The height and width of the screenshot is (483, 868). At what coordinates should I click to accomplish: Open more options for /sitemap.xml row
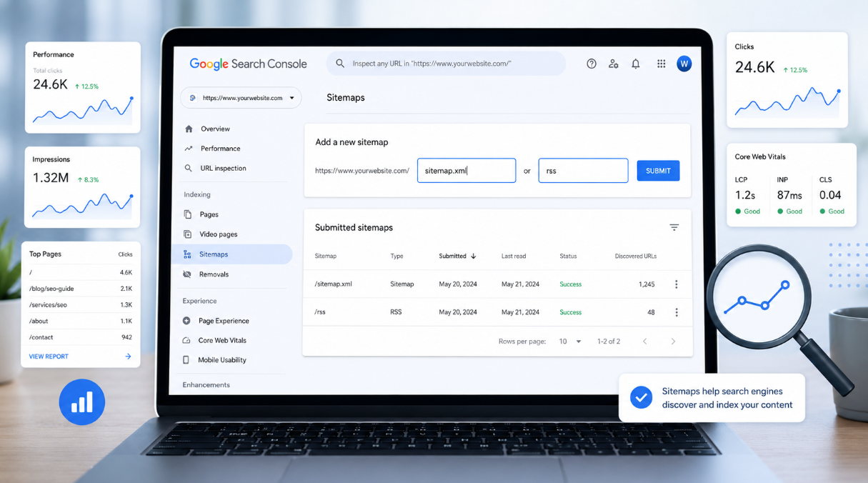(676, 284)
